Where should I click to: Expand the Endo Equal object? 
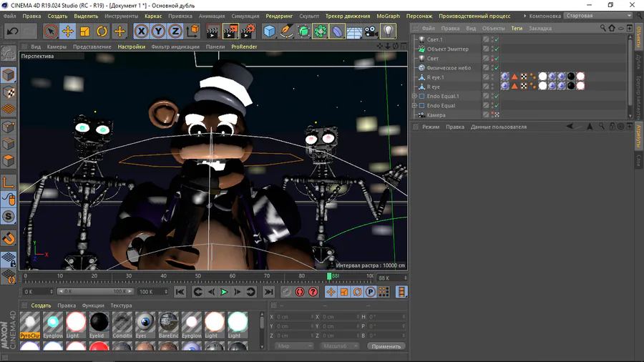[414, 105]
